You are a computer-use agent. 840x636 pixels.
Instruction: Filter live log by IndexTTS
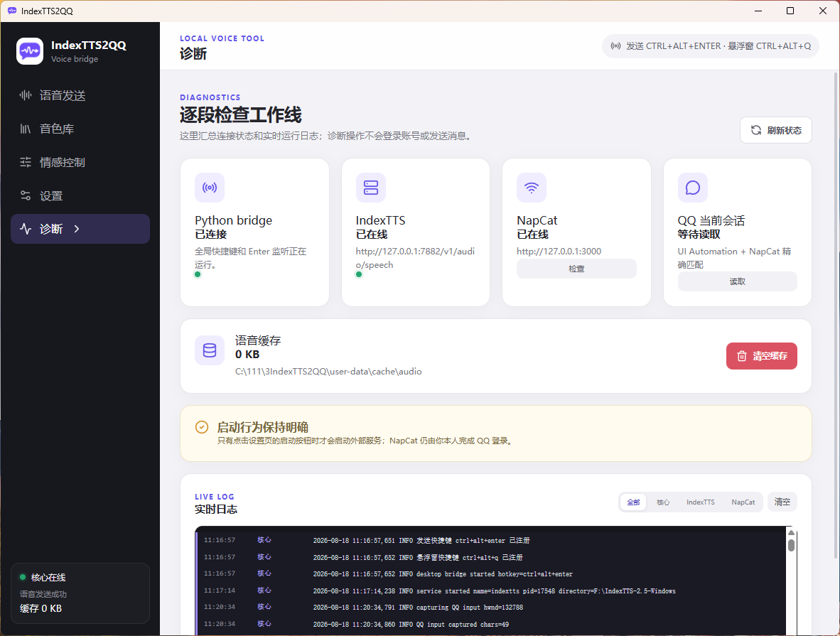(x=700, y=502)
